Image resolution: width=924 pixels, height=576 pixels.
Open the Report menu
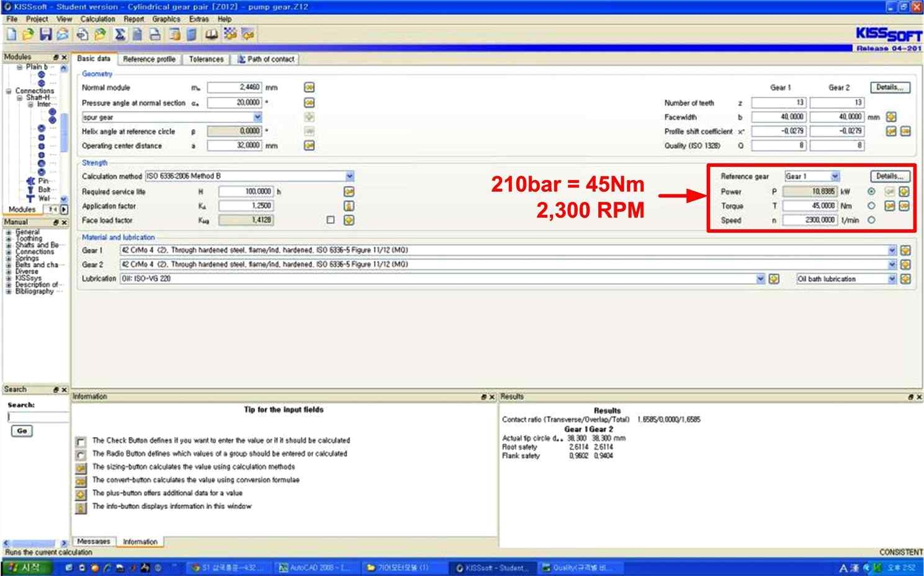point(133,19)
